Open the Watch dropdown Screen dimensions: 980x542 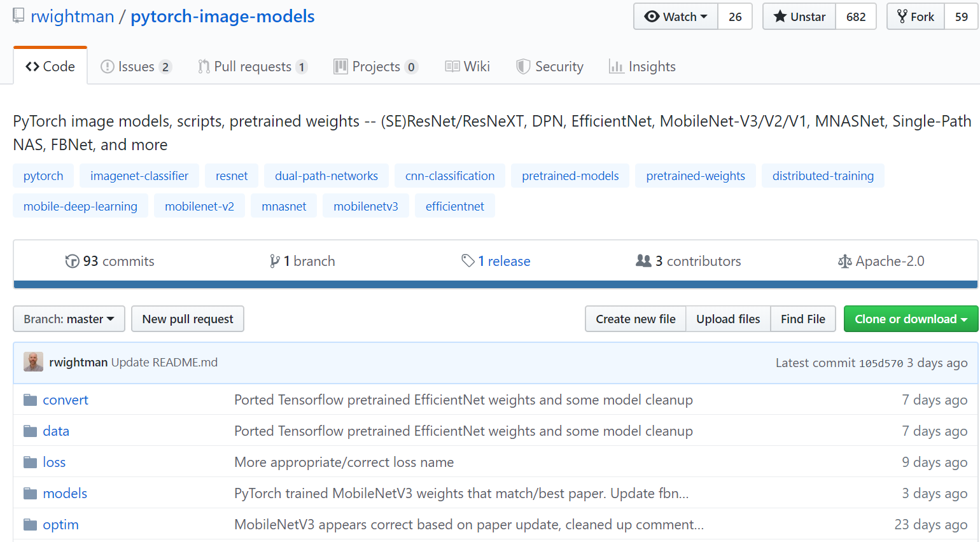coord(676,17)
